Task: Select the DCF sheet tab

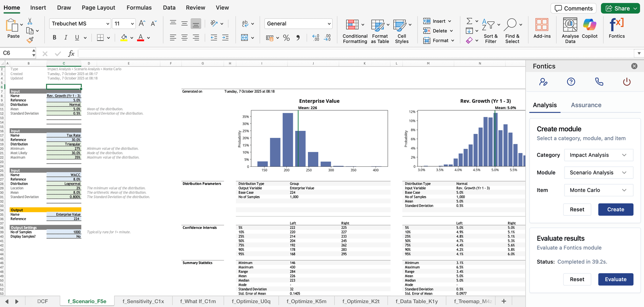Action: 42,301
